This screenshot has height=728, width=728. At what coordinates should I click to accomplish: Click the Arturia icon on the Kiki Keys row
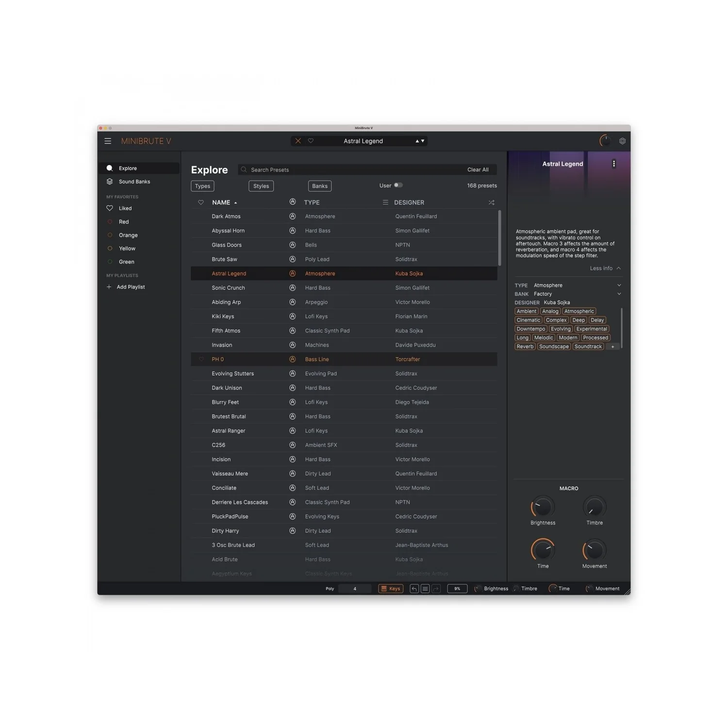293,316
